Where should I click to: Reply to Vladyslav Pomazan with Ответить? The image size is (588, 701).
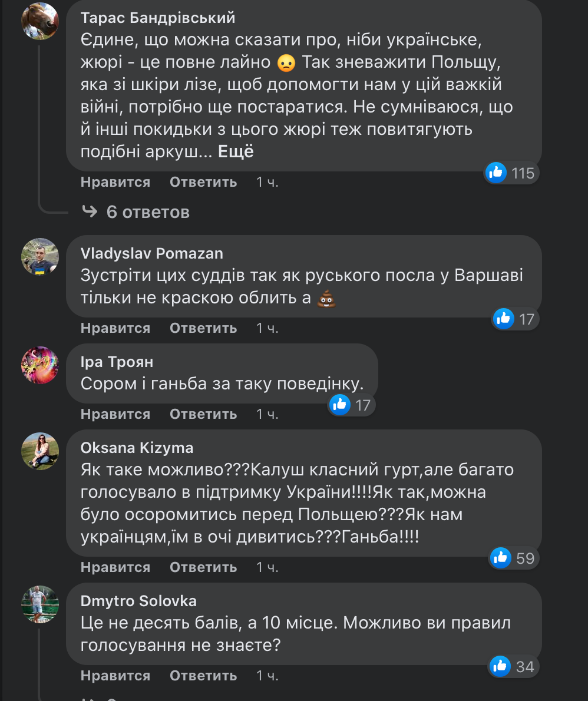pyautogui.click(x=203, y=328)
